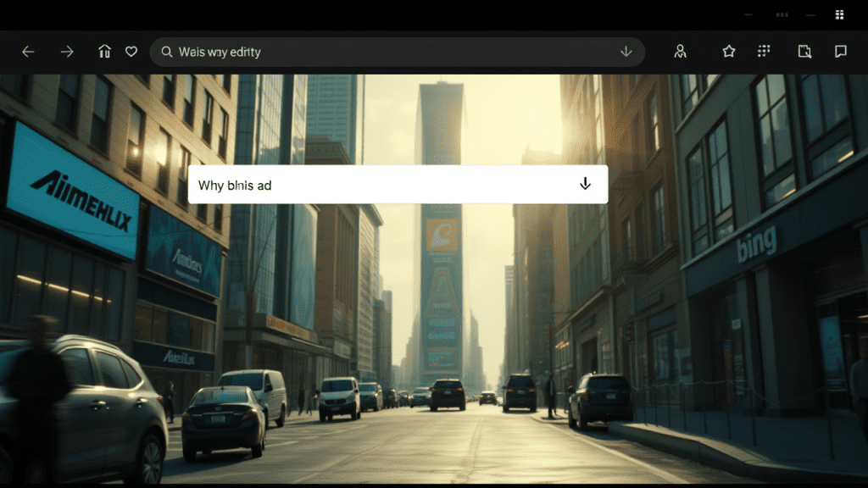Expand the "Why blnis ad" box arrow

pos(585,184)
